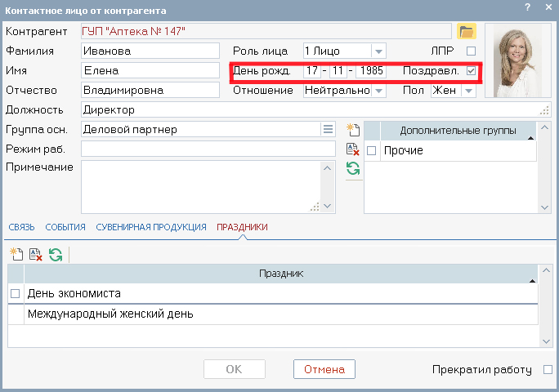Open the СУВЕНИРНАЯ ПРОДУКЦИЯ tab
The height and width of the screenshot is (392, 559).
151,227
